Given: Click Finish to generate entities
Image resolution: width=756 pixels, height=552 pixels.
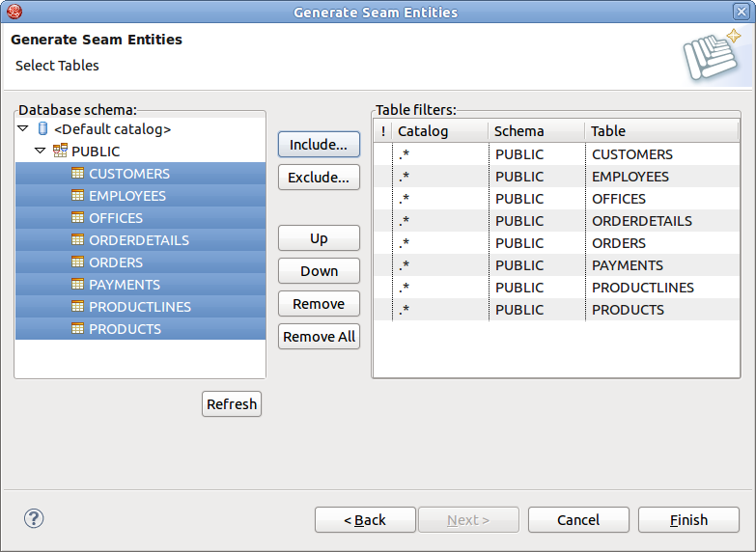Looking at the screenshot, I should [688, 520].
